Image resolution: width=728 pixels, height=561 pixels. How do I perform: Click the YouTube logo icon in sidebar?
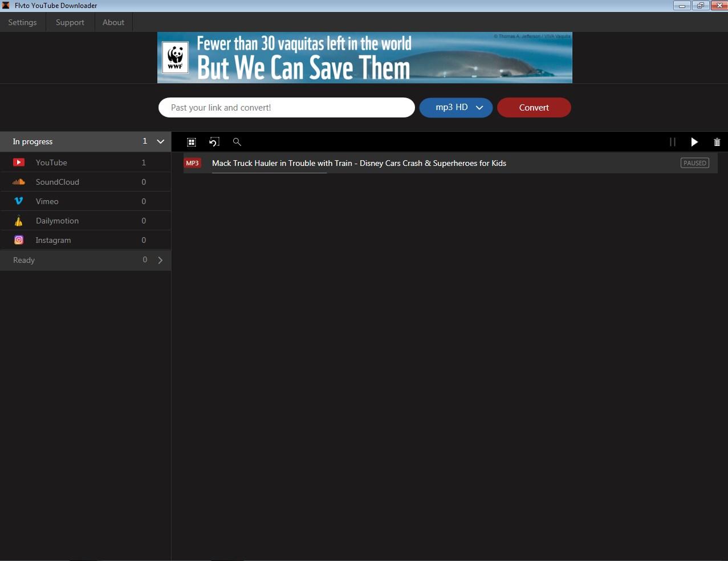point(19,162)
